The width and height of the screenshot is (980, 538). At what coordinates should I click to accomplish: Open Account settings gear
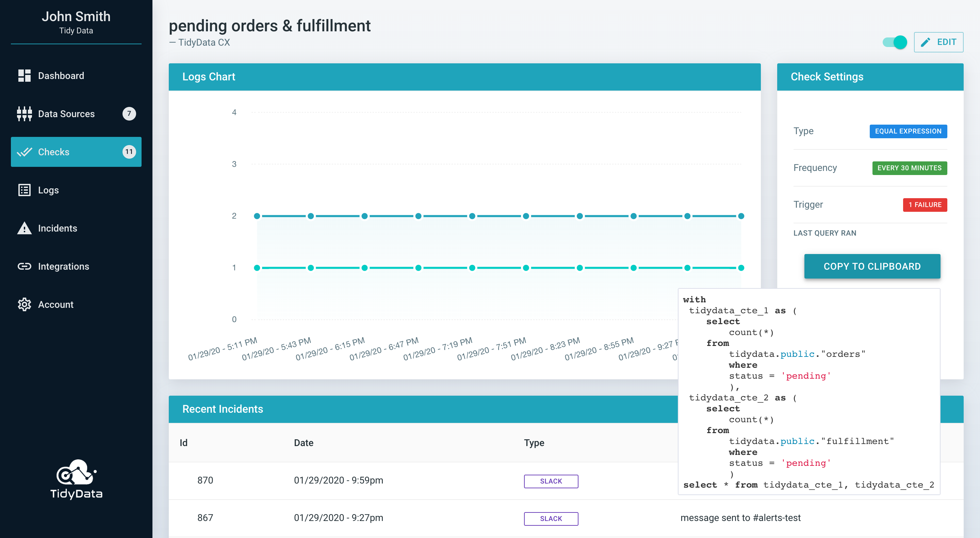pos(24,304)
